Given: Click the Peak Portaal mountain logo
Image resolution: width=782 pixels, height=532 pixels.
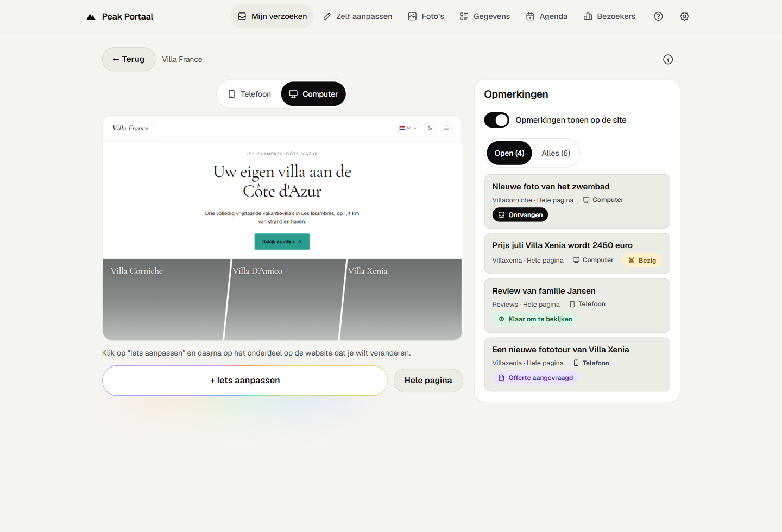Looking at the screenshot, I should (x=91, y=17).
